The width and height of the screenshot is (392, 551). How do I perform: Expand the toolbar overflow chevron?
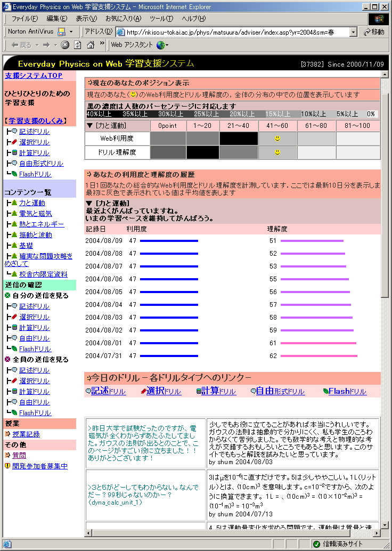click(102, 43)
